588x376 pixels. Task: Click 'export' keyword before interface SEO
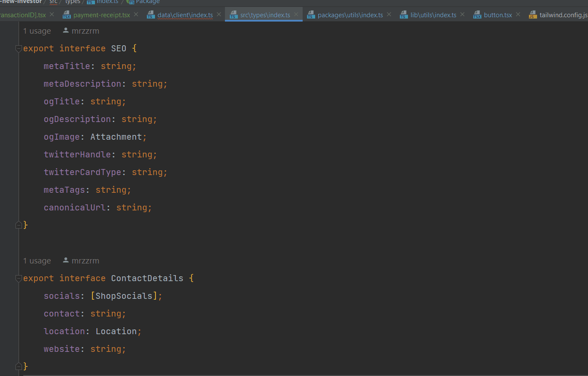38,48
